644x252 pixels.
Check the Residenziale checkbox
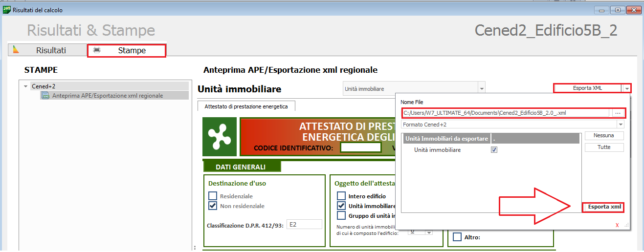[213, 196]
